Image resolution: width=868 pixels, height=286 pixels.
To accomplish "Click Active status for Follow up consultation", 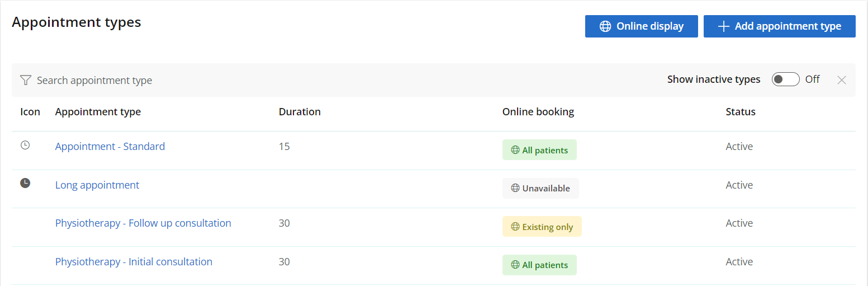I will pos(739,223).
